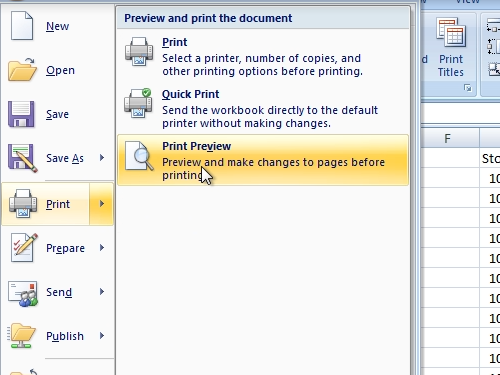Open the Page Setup dialog launcher

[468, 88]
